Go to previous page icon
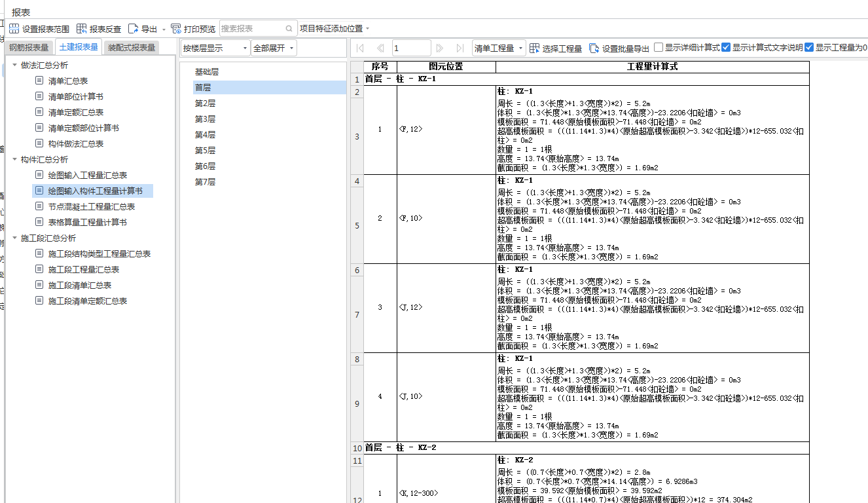Image resolution: width=868 pixels, height=503 pixels. tap(380, 48)
